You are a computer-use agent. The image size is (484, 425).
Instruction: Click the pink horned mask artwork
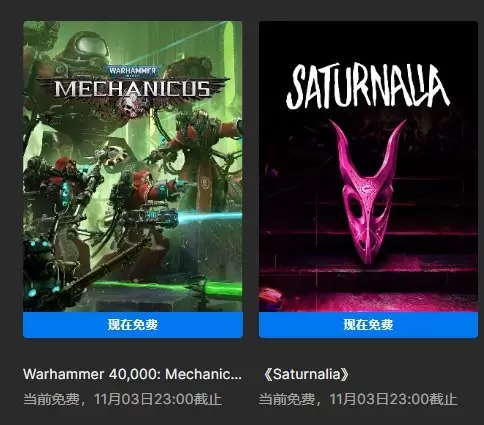click(368, 192)
